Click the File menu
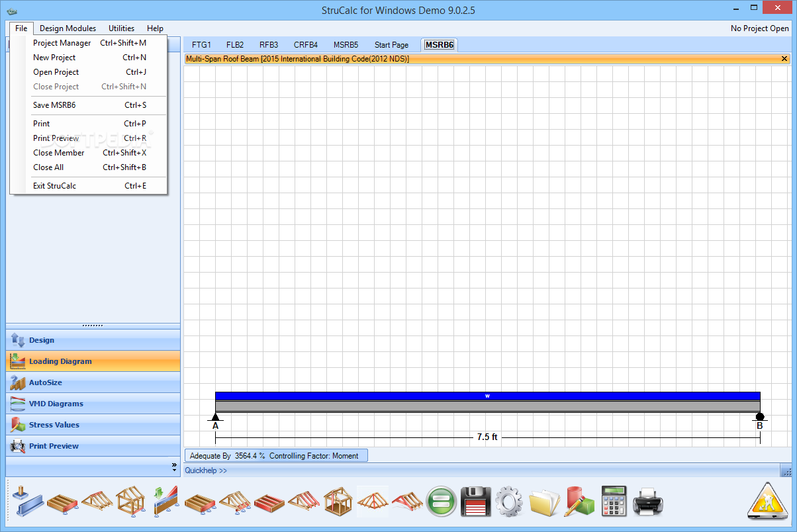This screenshot has height=532, width=797. 21,28
